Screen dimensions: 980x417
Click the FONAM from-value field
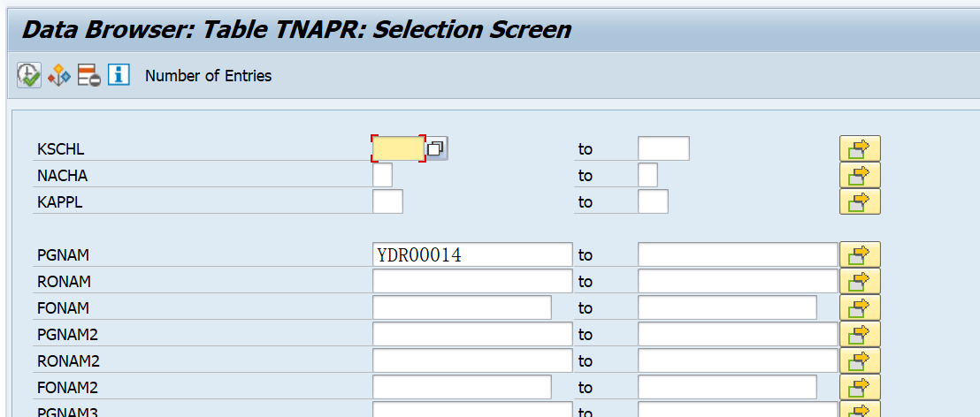coord(462,307)
